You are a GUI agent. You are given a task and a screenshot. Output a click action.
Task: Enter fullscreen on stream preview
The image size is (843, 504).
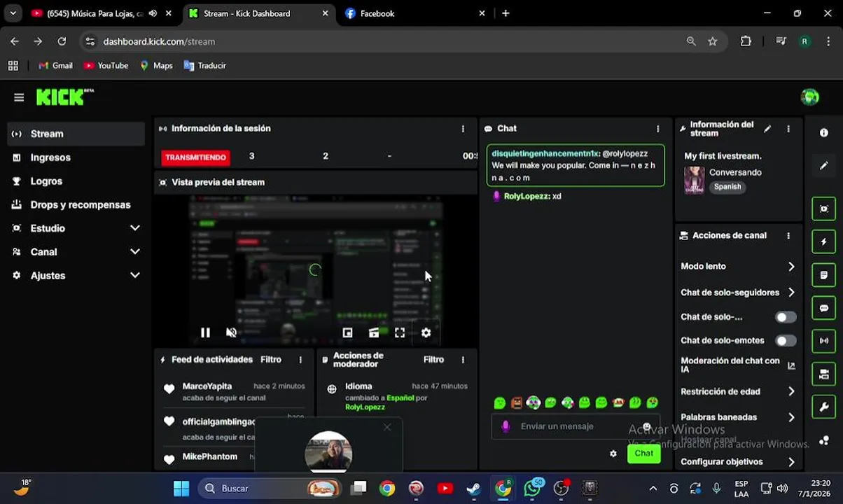(400, 332)
